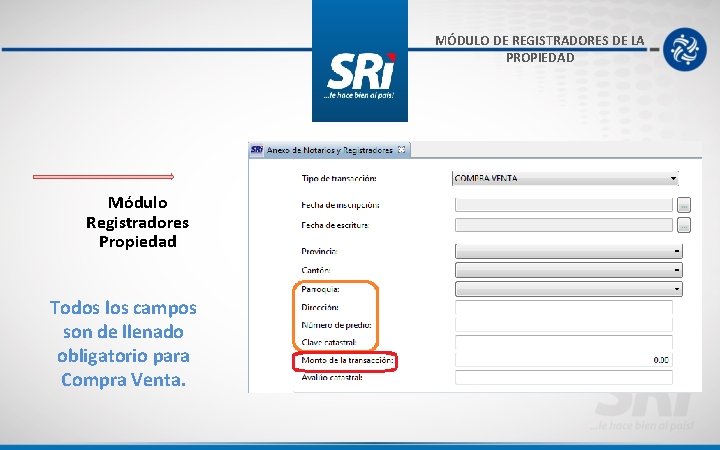Click the SRI logo in the header
Image resolution: width=720 pixels, height=450 pixels.
[360, 61]
